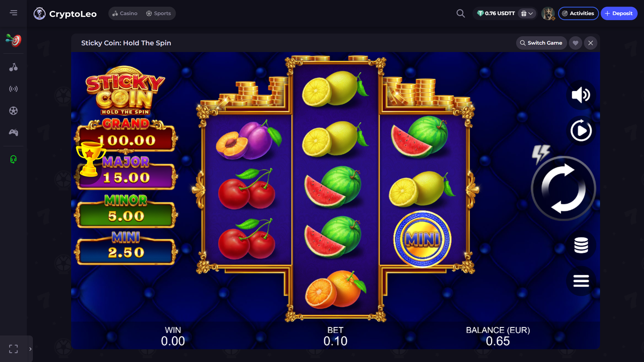Viewport: 644px width, 362px height.
Task: Open site search magnifier icon
Action: (460, 13)
